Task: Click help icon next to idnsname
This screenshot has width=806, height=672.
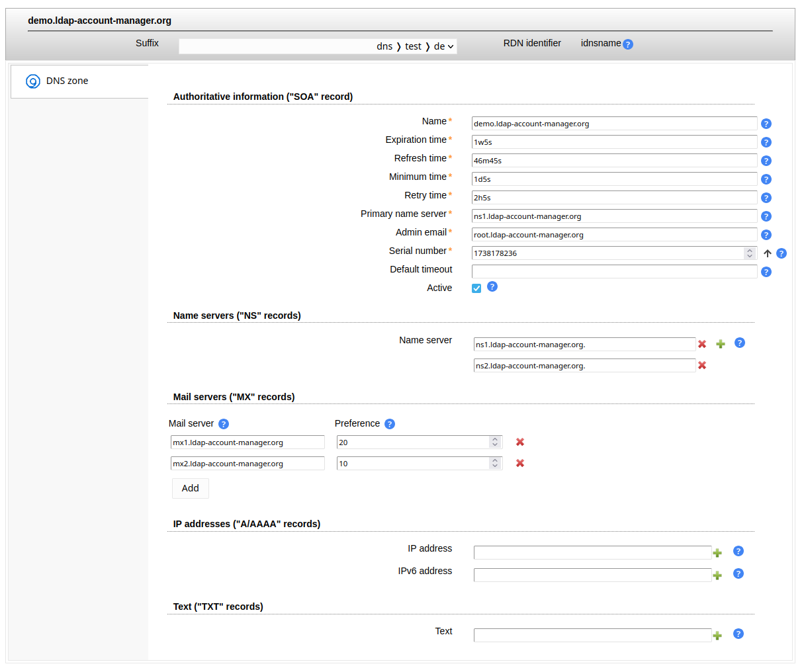Action: click(628, 44)
